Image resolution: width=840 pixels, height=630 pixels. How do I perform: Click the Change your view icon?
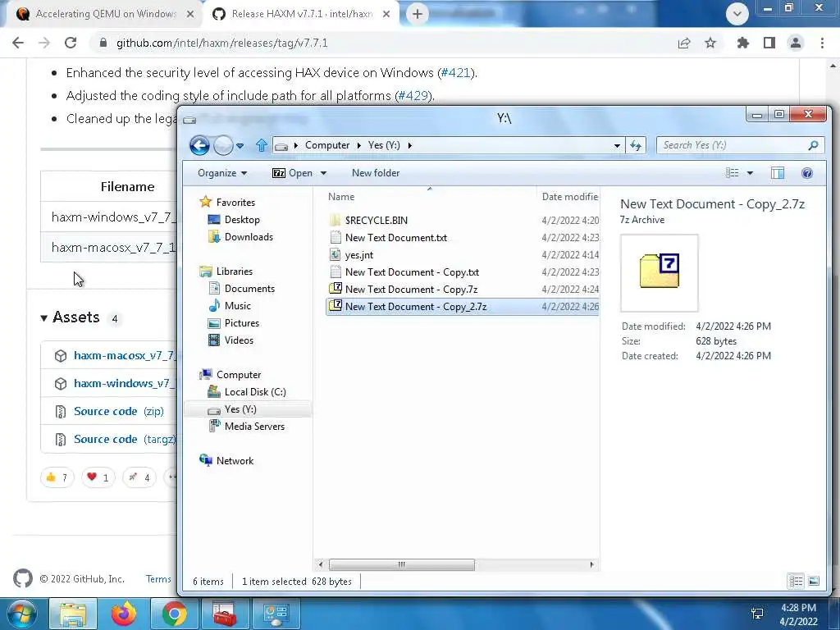pyautogui.click(x=732, y=172)
